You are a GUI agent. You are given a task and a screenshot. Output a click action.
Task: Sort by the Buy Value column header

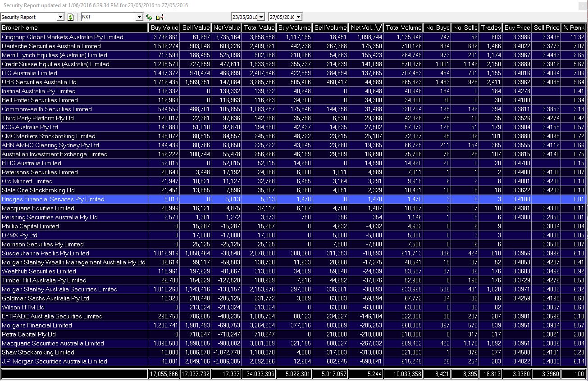tap(164, 28)
